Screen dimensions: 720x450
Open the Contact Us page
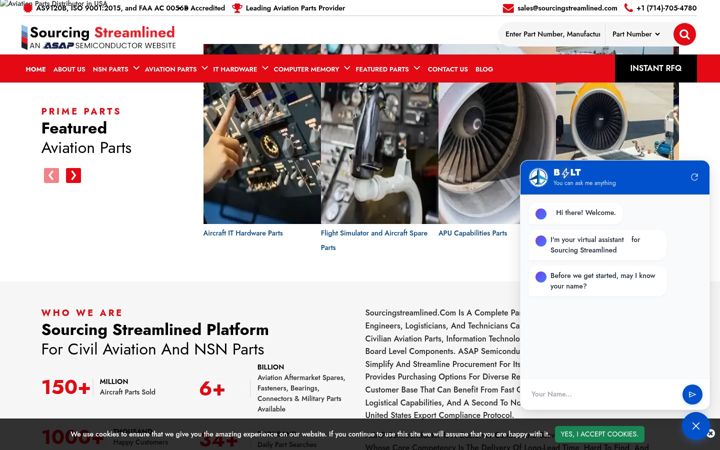[x=448, y=69]
